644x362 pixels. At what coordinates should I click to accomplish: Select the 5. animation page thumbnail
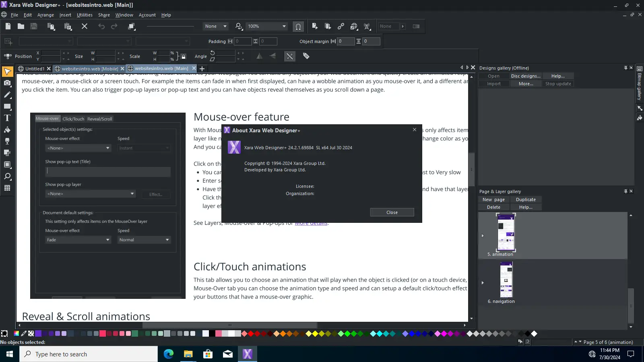click(x=506, y=232)
